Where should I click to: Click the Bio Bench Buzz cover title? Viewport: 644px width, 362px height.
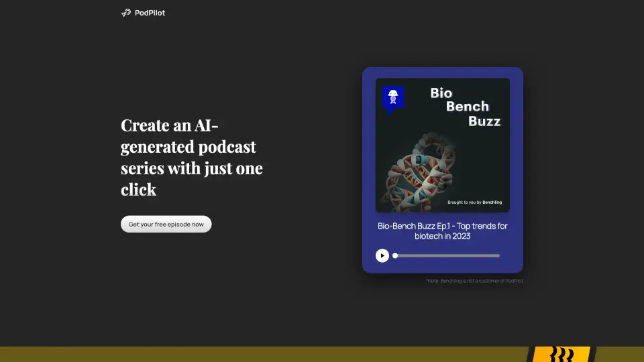[466, 107]
